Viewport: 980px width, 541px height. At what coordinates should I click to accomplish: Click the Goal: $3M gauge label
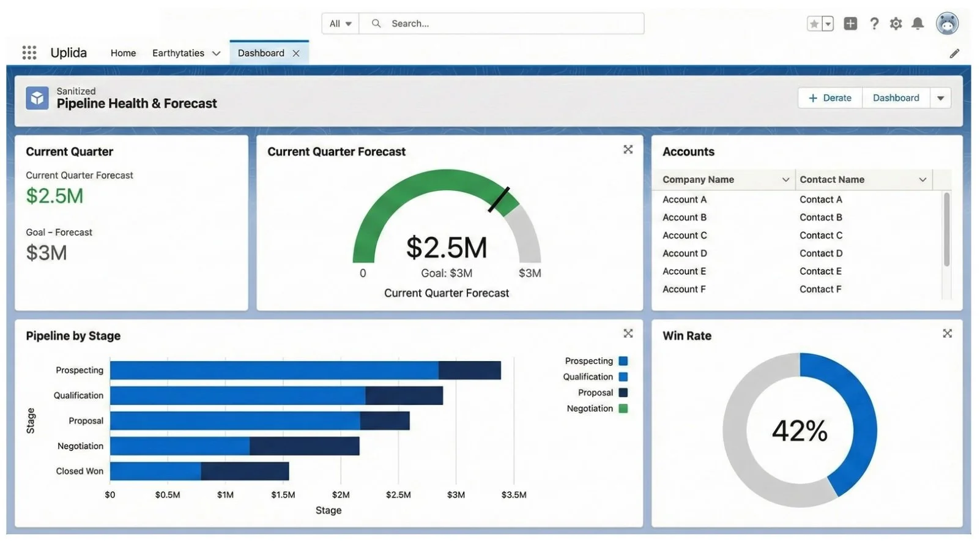(447, 274)
